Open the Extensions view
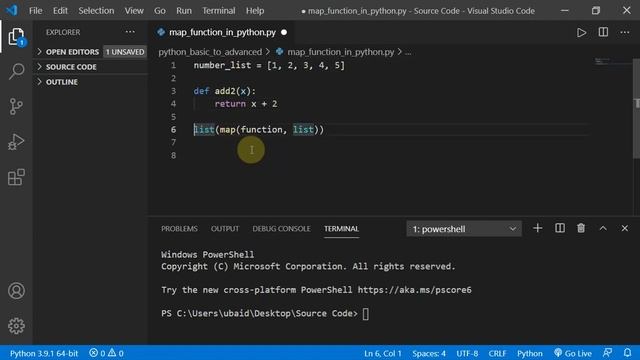Screen dimensions: 640x360 (16, 177)
